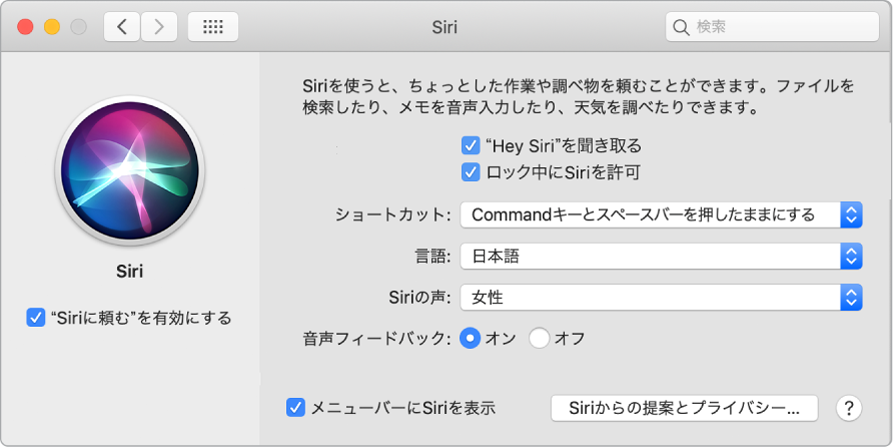Viewport: 894px width, 447px height.
Task: Toggle "Siriに頼む"を有効にする checkbox
Action: tap(35, 318)
